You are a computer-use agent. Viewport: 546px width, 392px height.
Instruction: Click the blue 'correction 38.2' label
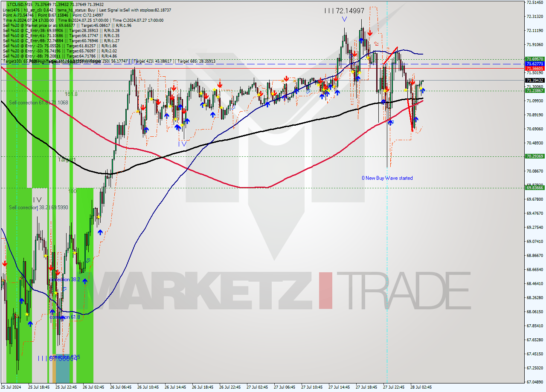pos(65,280)
